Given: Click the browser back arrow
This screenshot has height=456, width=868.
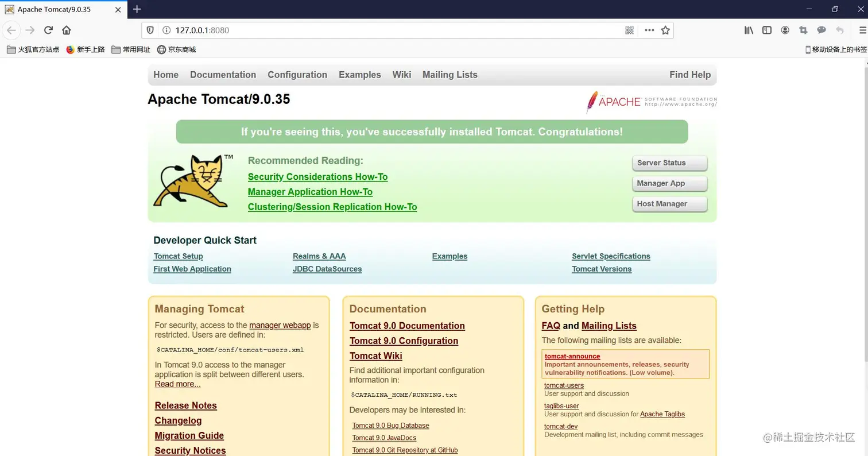Looking at the screenshot, I should coord(11,30).
